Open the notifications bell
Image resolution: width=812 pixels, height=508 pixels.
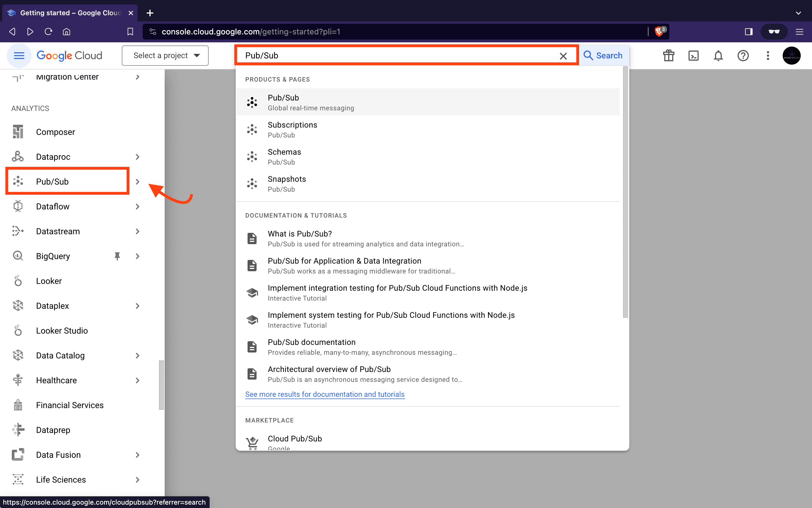(718, 55)
